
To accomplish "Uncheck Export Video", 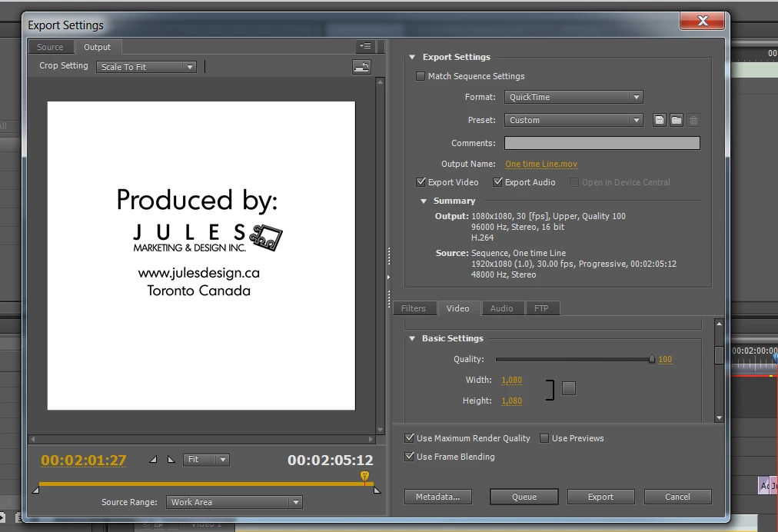I will [421, 182].
